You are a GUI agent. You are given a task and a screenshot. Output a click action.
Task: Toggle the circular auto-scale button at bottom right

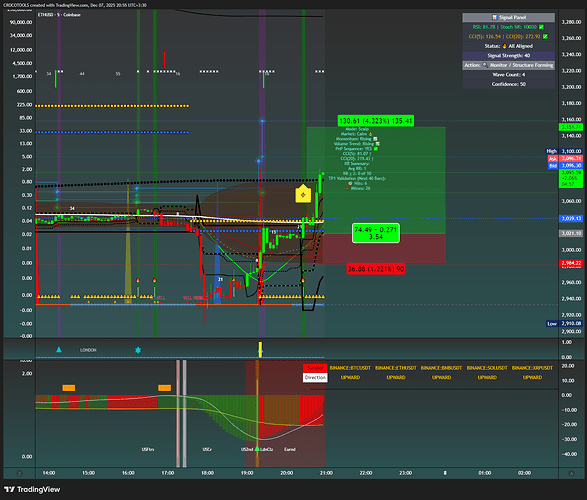[571, 473]
